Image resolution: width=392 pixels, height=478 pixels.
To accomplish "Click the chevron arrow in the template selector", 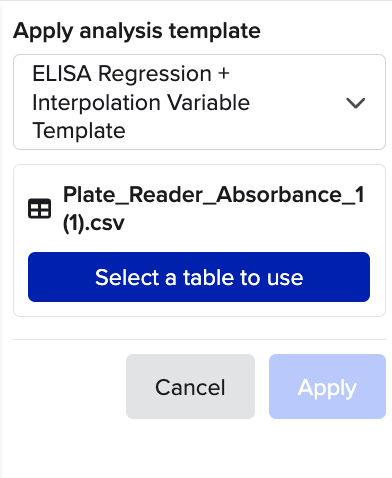I will click(356, 103).
